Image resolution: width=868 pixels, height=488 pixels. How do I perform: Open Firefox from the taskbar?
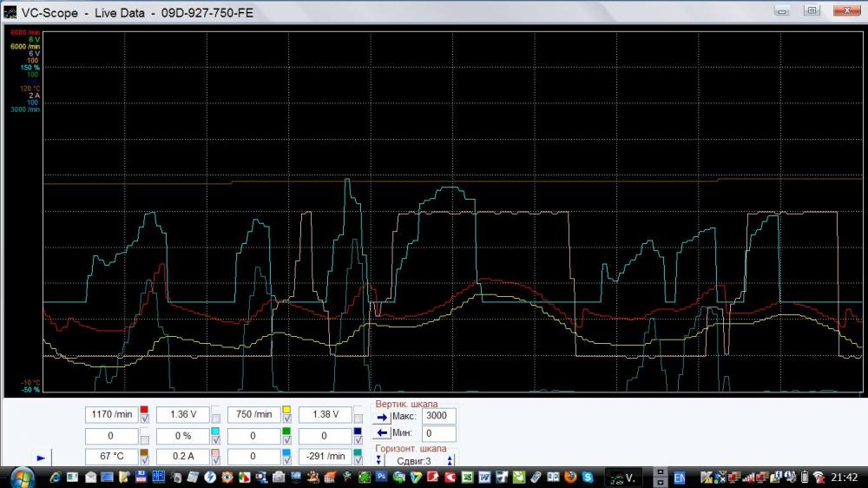tap(571, 477)
